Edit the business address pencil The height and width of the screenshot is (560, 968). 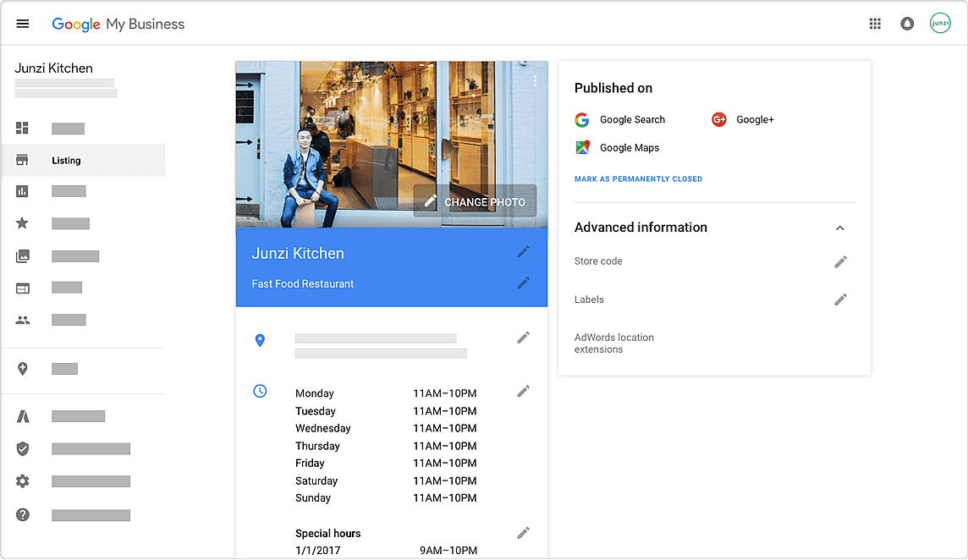[524, 338]
